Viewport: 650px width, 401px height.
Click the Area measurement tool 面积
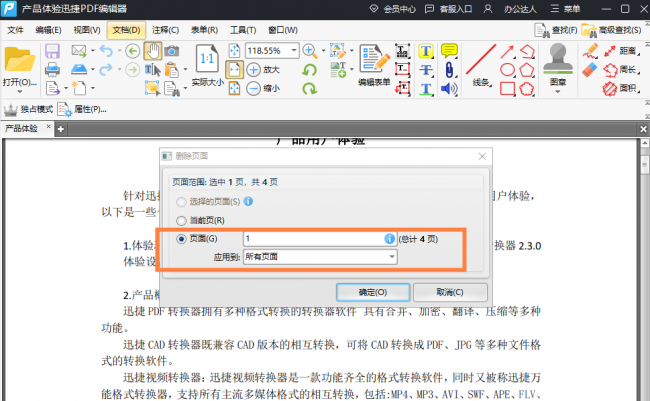[621, 88]
